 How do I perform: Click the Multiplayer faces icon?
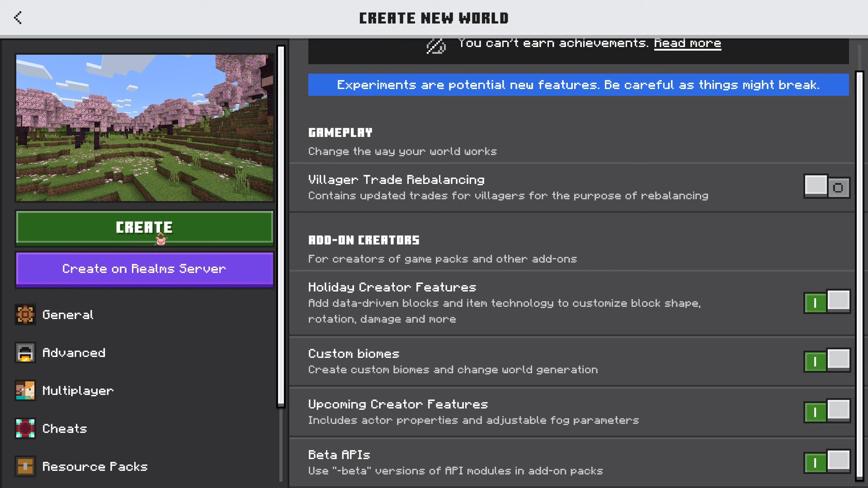coord(25,390)
